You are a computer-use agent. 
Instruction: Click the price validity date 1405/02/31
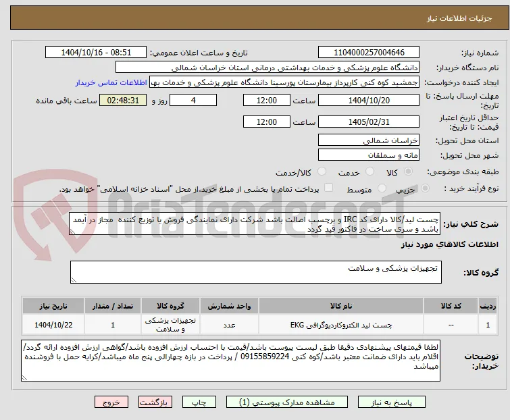(369, 122)
